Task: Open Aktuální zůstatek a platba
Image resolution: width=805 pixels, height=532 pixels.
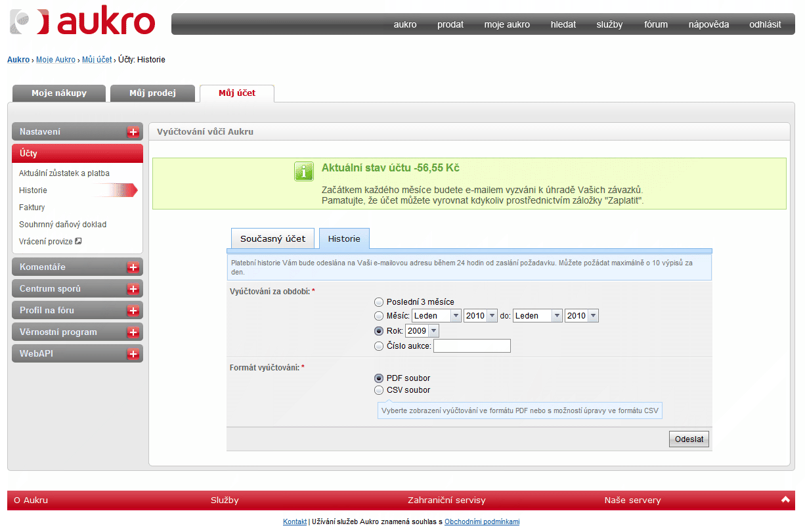Action: tap(64, 173)
